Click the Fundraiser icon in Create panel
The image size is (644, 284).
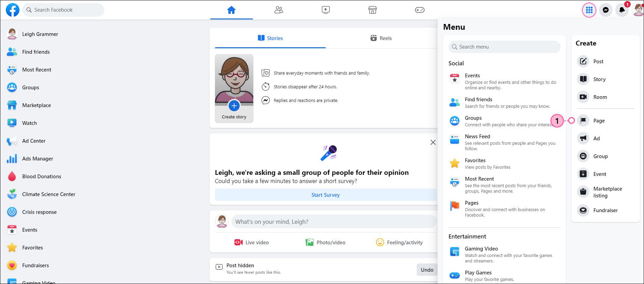pyautogui.click(x=583, y=210)
